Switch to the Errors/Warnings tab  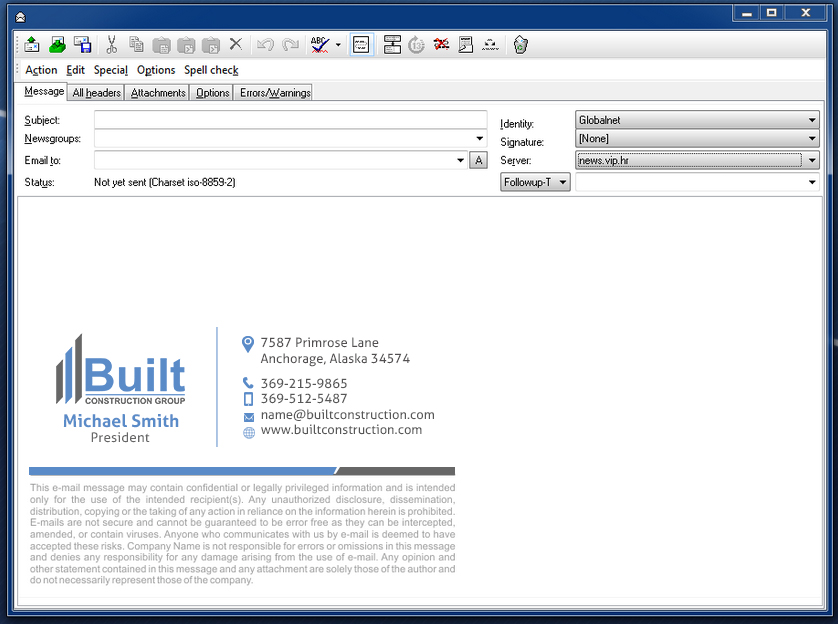point(275,93)
